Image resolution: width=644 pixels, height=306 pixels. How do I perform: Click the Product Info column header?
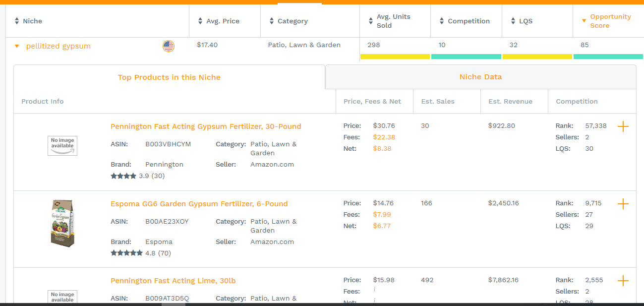(43, 102)
